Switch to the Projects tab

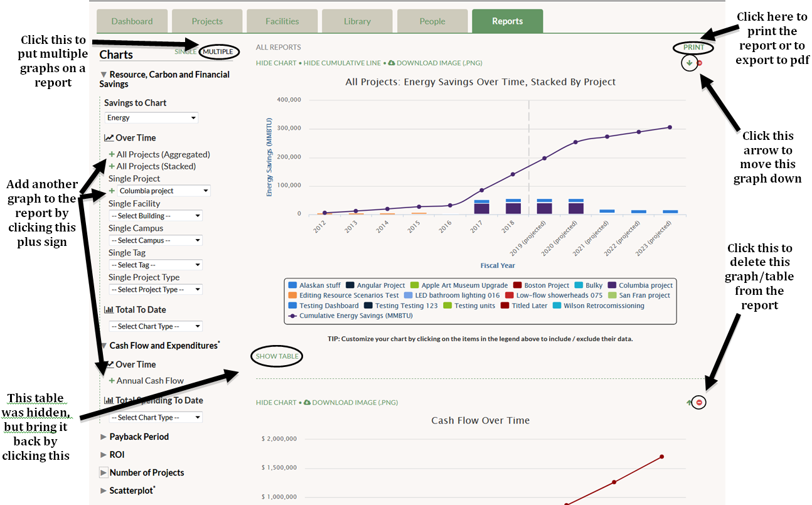tap(207, 21)
